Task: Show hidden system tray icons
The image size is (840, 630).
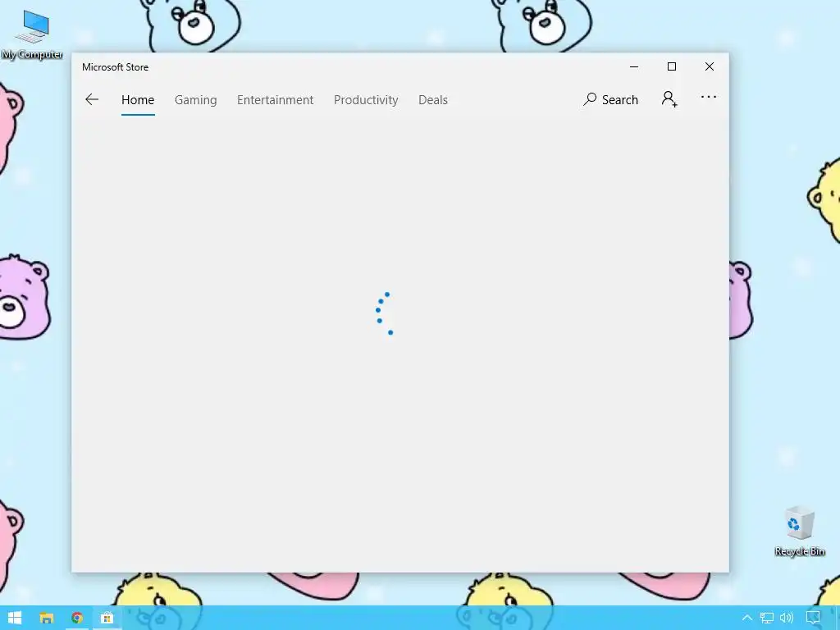Action: [x=746, y=619]
